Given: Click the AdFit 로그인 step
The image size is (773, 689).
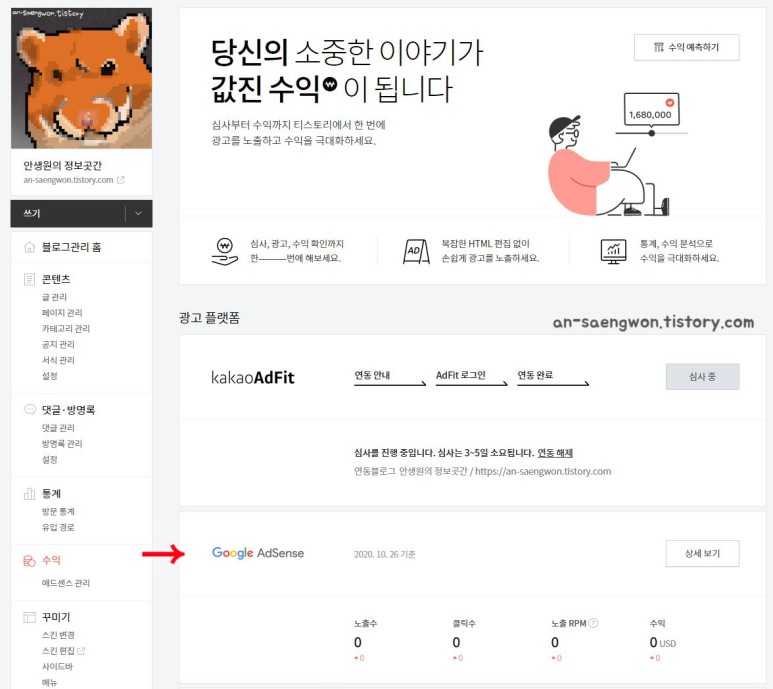Looking at the screenshot, I should (471, 377).
